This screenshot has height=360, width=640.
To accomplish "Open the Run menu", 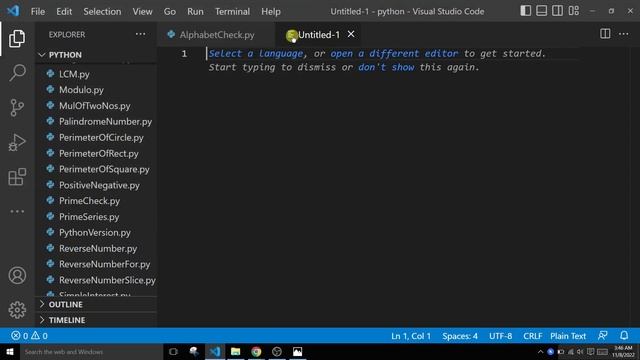I will pyautogui.click(x=195, y=11).
